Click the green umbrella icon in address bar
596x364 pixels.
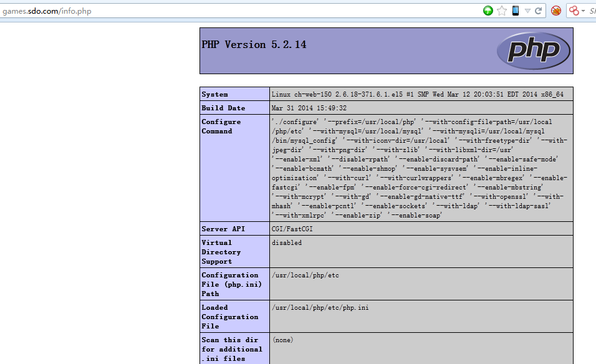tap(488, 11)
